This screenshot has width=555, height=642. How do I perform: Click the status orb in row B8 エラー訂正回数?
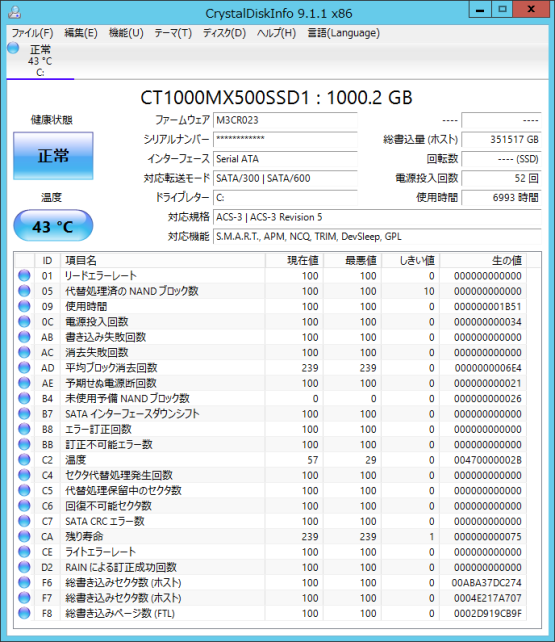tap(24, 429)
